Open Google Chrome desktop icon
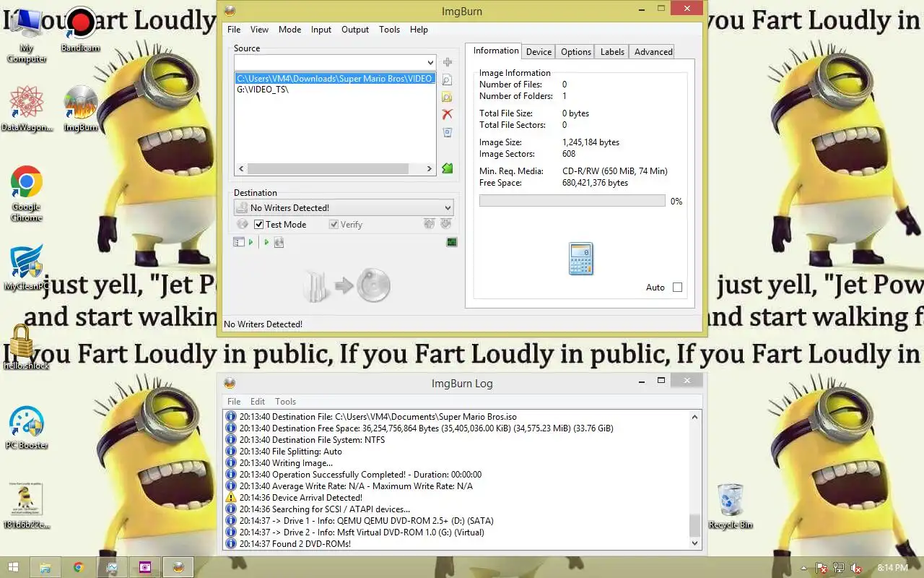This screenshot has width=924, height=578. pyautogui.click(x=27, y=193)
